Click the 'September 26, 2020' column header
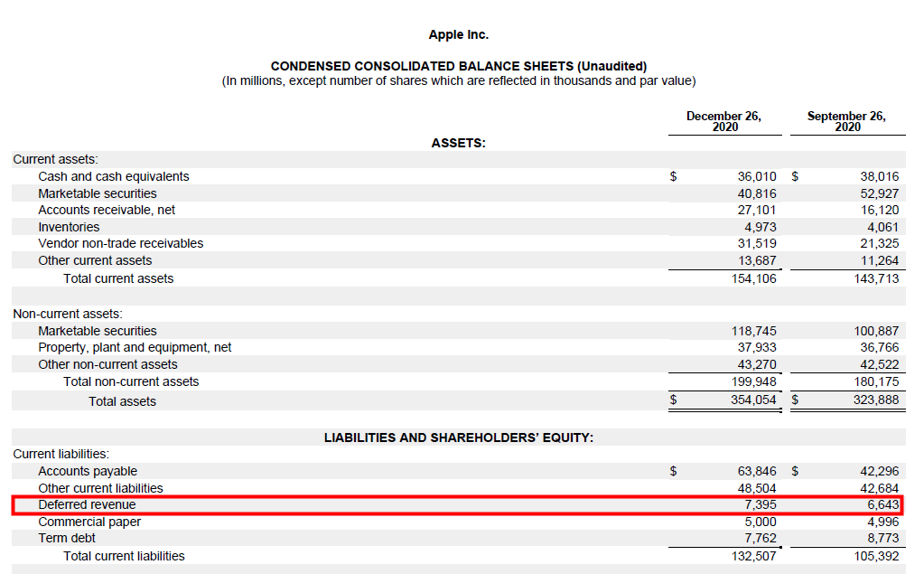 click(x=847, y=121)
